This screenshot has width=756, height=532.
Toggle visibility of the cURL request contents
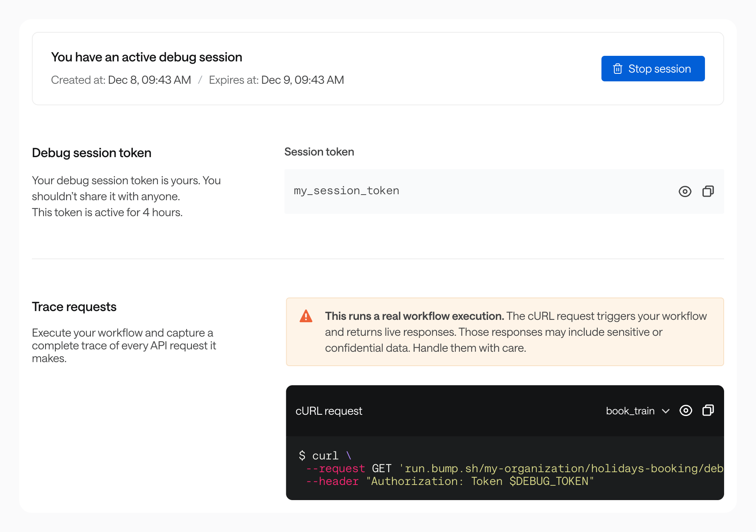[x=686, y=410]
